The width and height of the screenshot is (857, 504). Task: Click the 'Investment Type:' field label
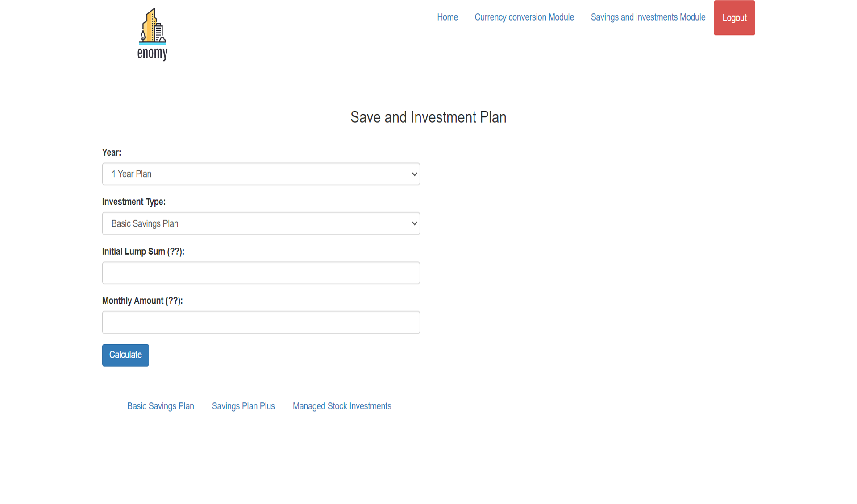point(133,202)
